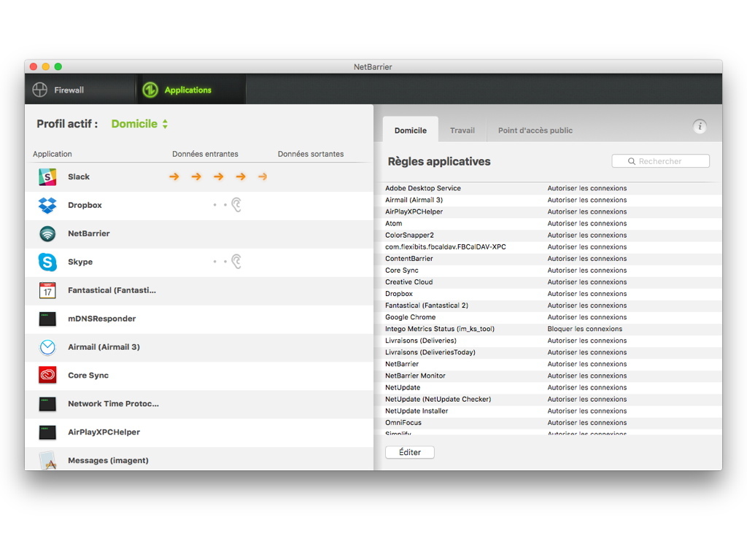Click the green Applications activity icon

pyautogui.click(x=150, y=90)
